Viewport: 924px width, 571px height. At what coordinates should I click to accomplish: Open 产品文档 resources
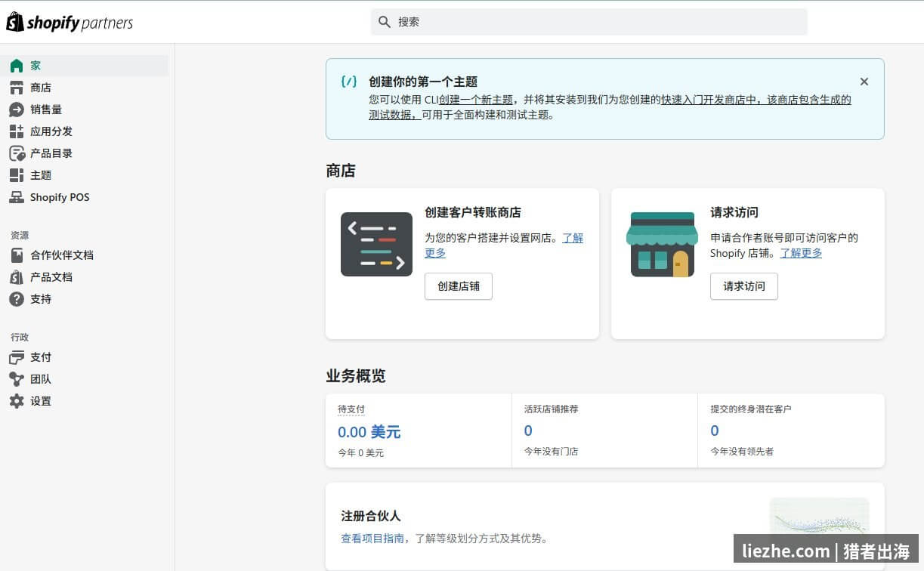coord(85,277)
